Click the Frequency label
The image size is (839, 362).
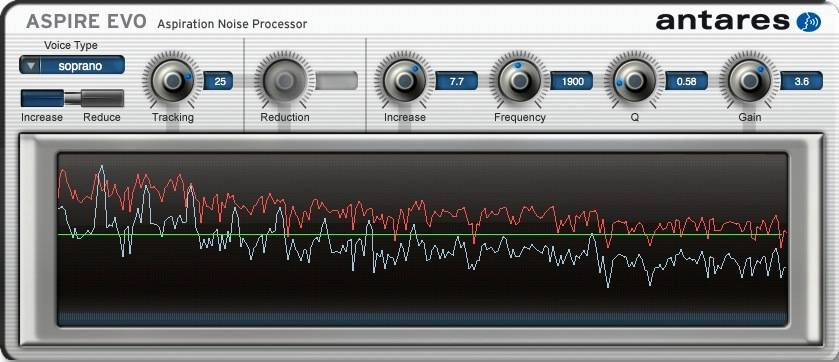(x=520, y=117)
